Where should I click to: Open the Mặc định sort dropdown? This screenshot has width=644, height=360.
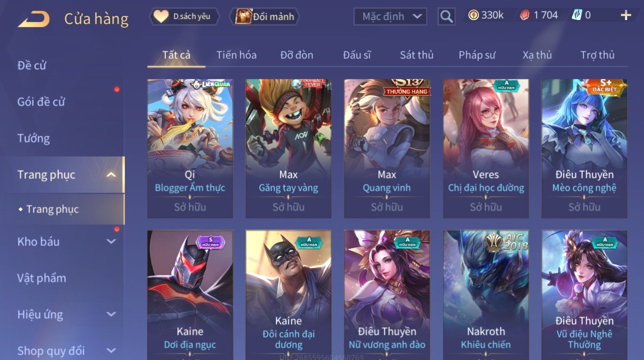pyautogui.click(x=390, y=17)
